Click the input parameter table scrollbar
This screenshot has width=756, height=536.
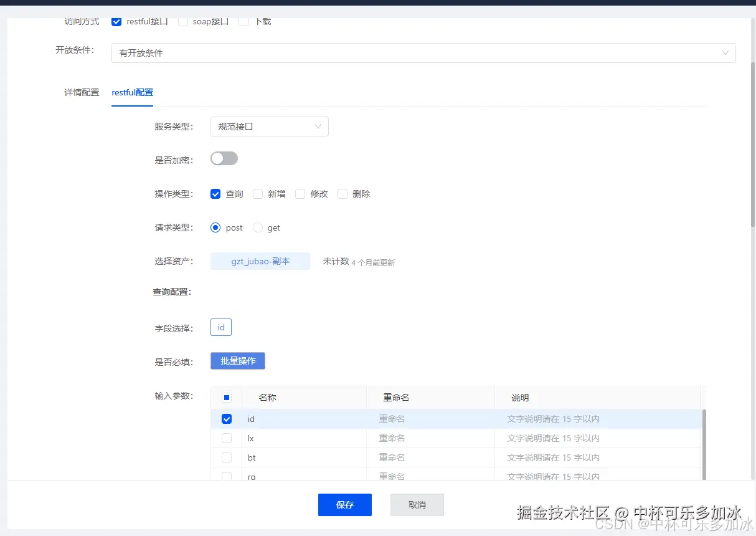click(x=704, y=444)
